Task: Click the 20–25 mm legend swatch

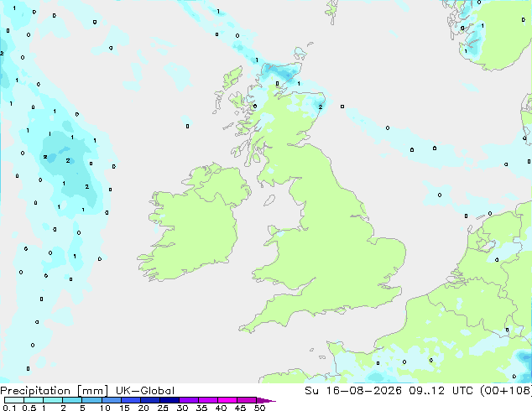Action: (149, 400)
